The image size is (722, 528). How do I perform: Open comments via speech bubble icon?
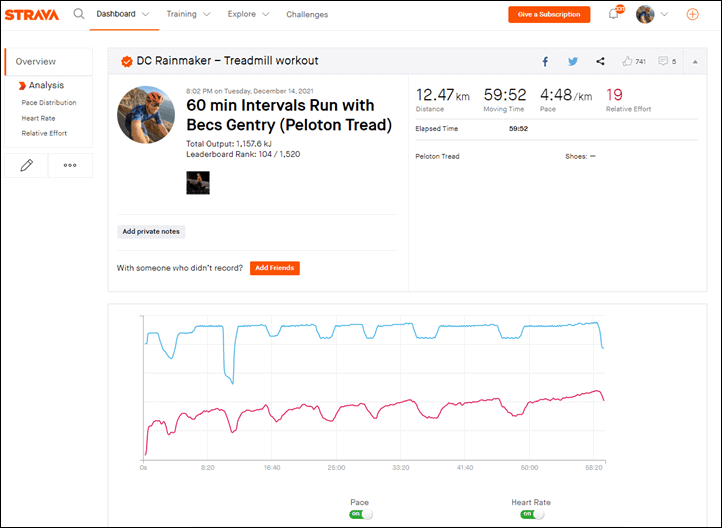[663, 61]
